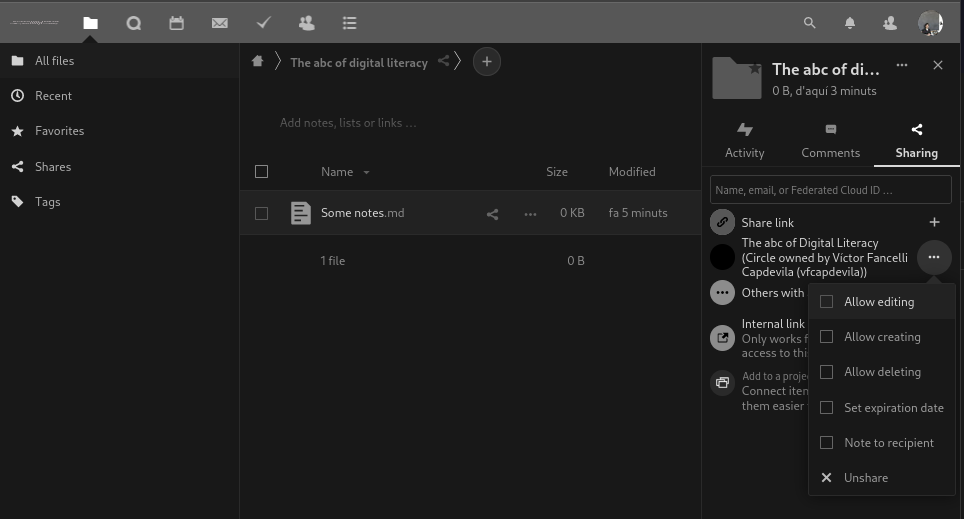The width and height of the screenshot is (964, 519).
Task: Click the search magnifier icon
Action: pos(810,22)
